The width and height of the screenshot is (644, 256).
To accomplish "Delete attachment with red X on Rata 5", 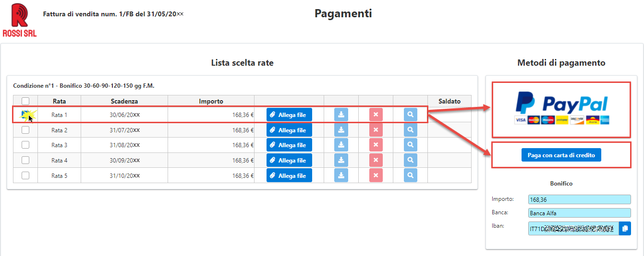I will 376,175.
